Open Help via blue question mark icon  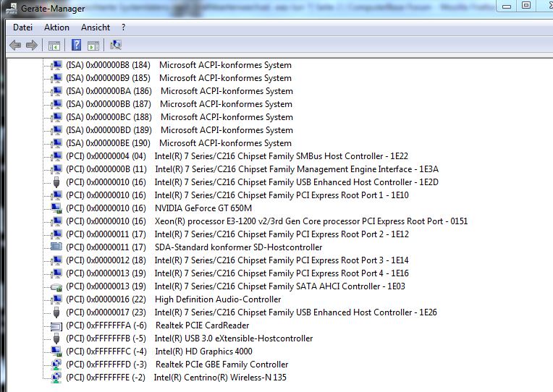point(76,45)
